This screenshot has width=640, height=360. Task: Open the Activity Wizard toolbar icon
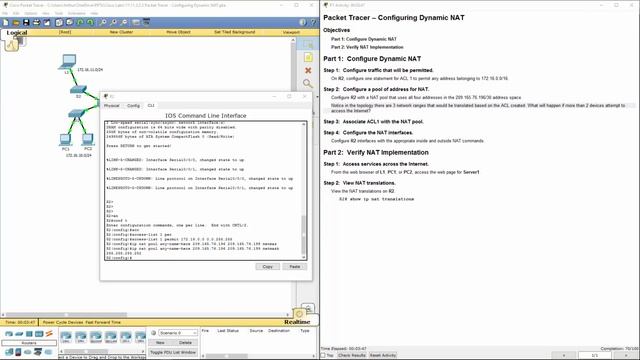[x=47, y=22]
